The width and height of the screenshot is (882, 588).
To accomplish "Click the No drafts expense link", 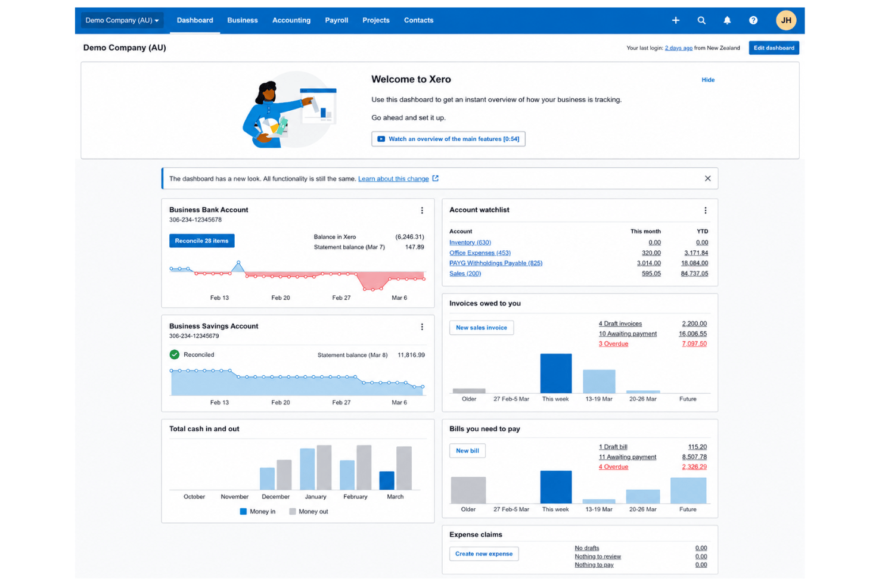I will coord(587,548).
